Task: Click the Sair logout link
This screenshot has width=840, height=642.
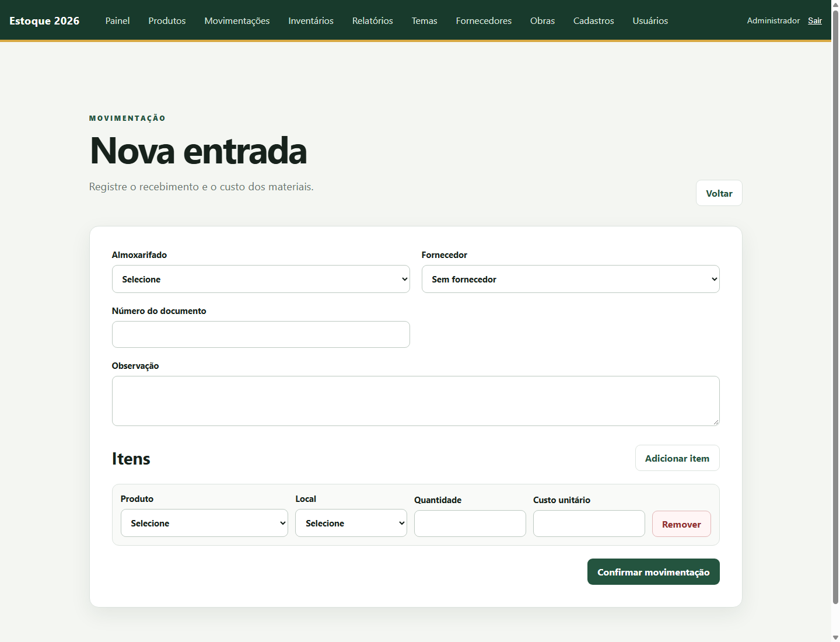Action: 815,20
